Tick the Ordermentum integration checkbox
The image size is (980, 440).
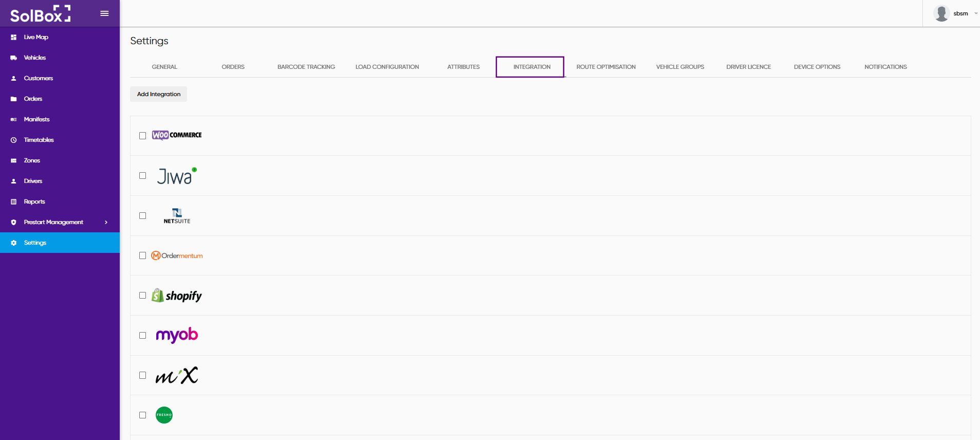coord(142,255)
